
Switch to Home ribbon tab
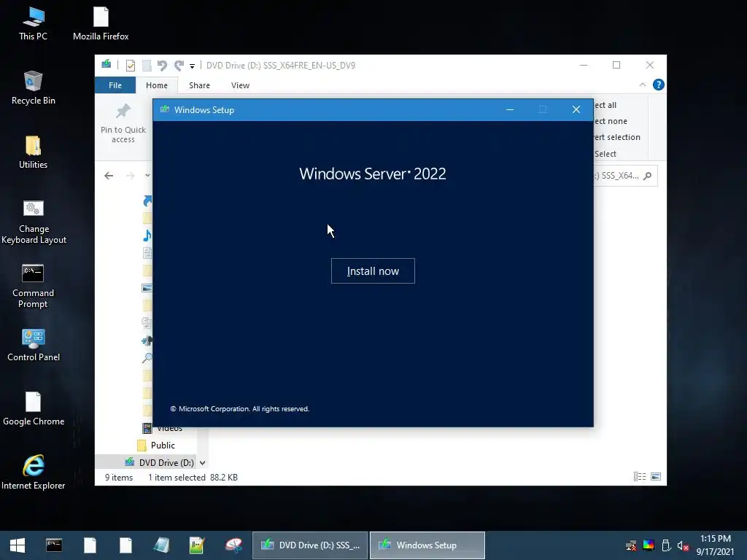click(x=157, y=85)
